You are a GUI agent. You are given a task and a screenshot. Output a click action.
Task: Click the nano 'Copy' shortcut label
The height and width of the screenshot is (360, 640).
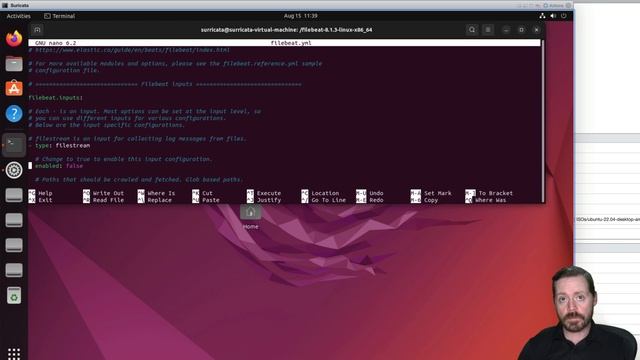coord(431,200)
